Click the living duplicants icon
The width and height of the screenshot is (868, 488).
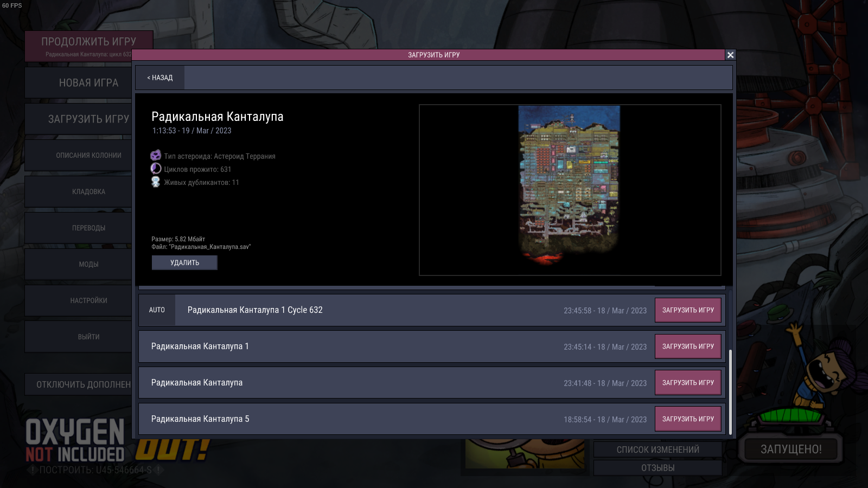point(156,182)
